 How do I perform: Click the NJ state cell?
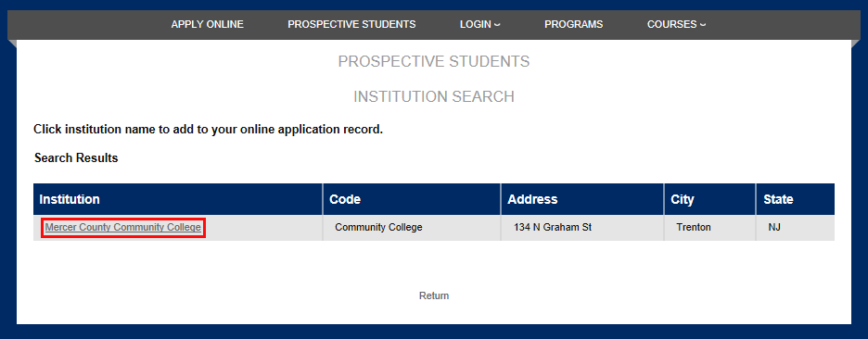tap(796, 228)
